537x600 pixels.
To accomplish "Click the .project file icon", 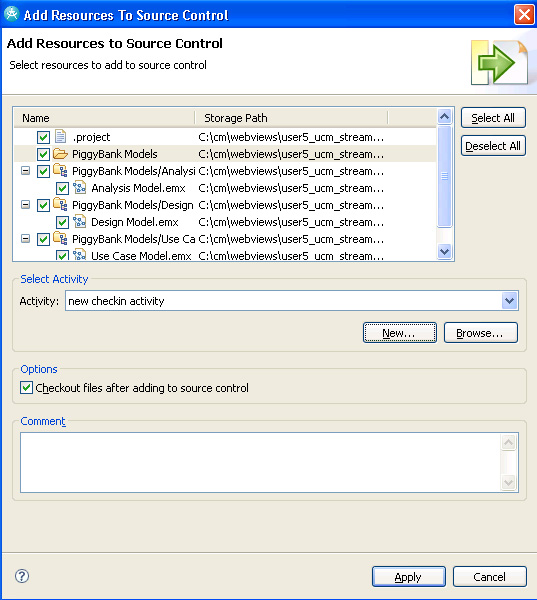I will coord(60,137).
